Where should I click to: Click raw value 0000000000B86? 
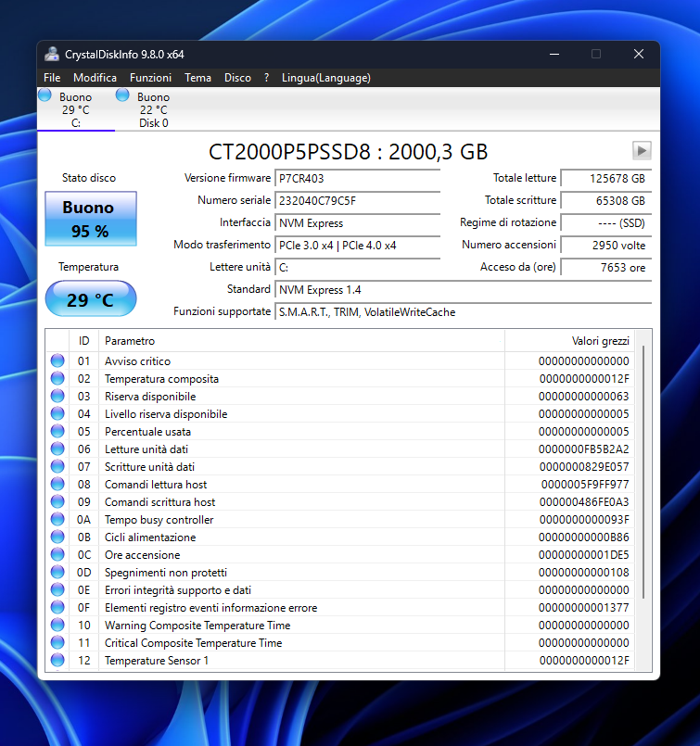click(x=583, y=537)
